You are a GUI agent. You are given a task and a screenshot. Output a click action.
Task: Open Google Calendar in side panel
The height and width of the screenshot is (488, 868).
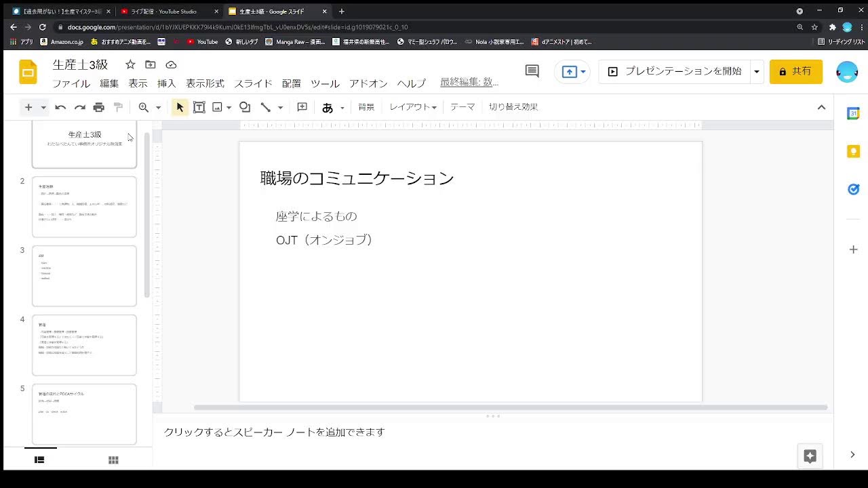(854, 113)
